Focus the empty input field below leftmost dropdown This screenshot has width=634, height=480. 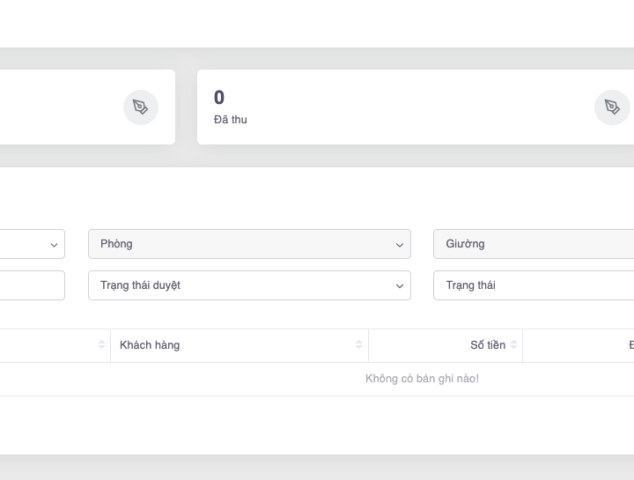(x=30, y=286)
